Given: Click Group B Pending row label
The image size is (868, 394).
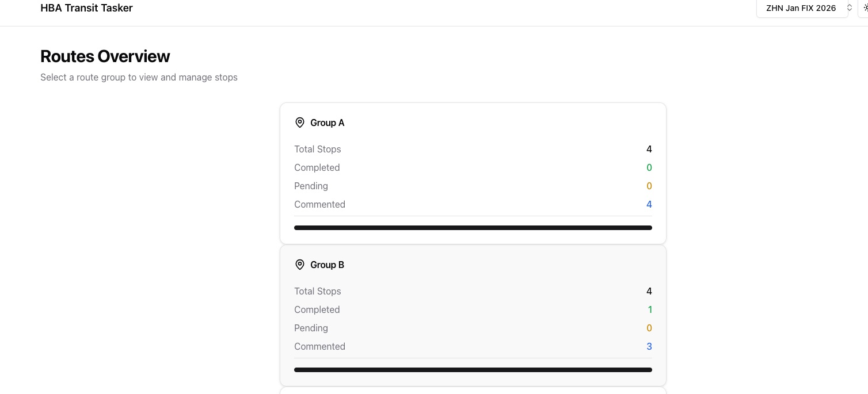Looking at the screenshot, I should tap(311, 328).
